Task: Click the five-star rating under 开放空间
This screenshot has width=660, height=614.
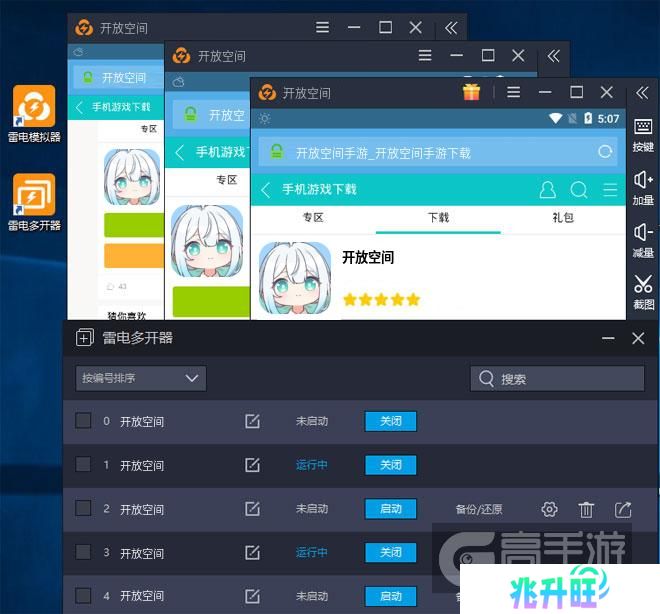Action: coord(381,300)
